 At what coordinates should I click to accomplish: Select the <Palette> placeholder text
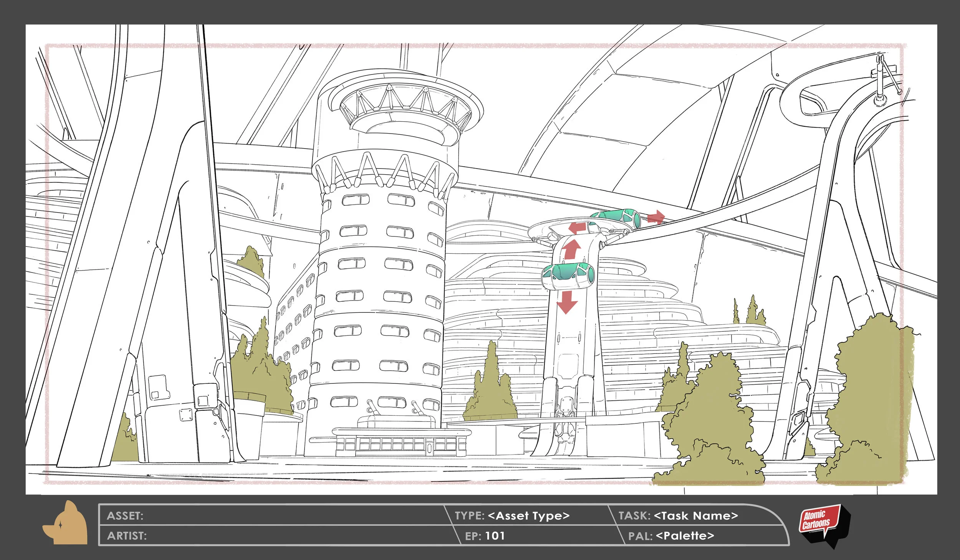685,535
